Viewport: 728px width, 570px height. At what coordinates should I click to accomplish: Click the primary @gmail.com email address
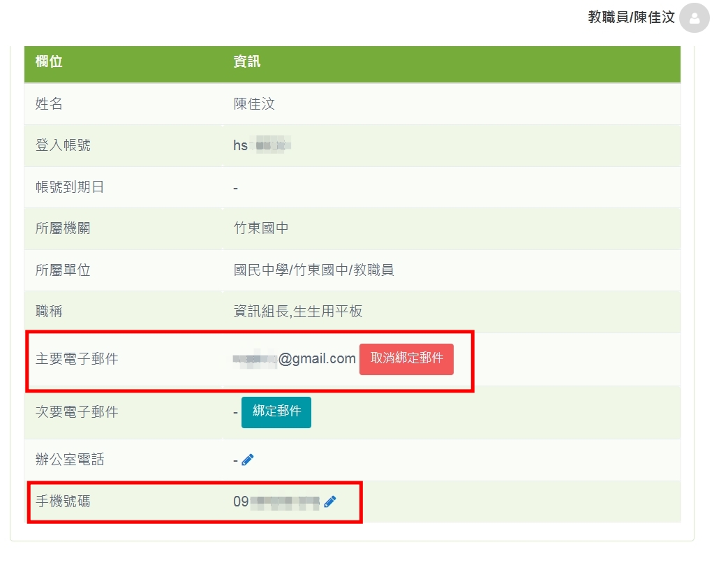pyautogui.click(x=295, y=359)
